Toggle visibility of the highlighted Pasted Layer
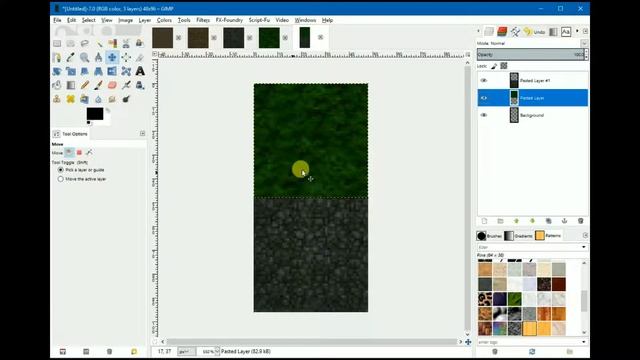The image size is (640, 360). coord(484,98)
